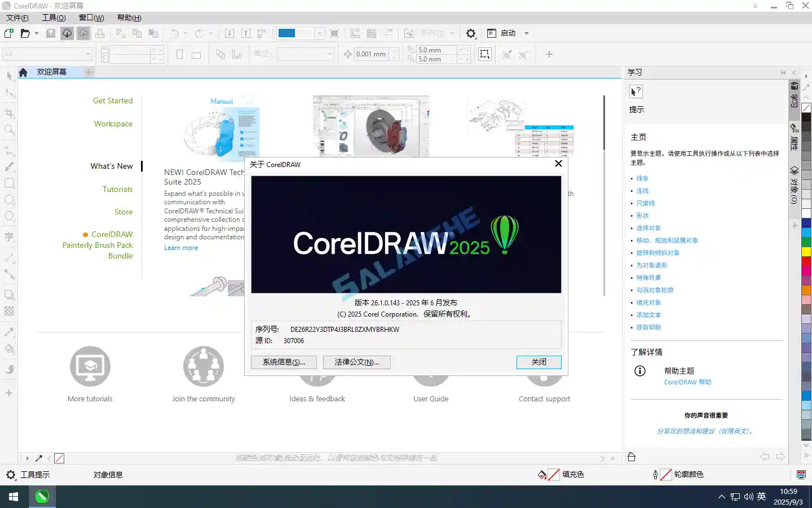
Task: Click the More tutorials thumbnail
Action: click(90, 366)
